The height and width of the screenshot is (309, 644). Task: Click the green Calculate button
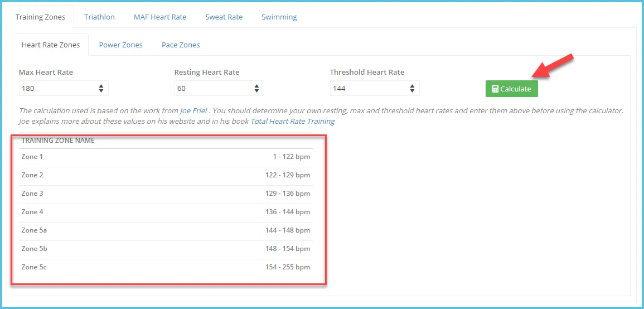click(511, 89)
